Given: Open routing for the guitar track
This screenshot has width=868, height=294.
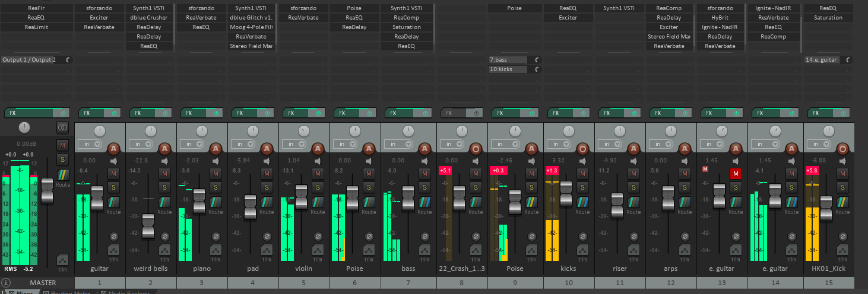Looking at the screenshot, I should (x=114, y=202).
